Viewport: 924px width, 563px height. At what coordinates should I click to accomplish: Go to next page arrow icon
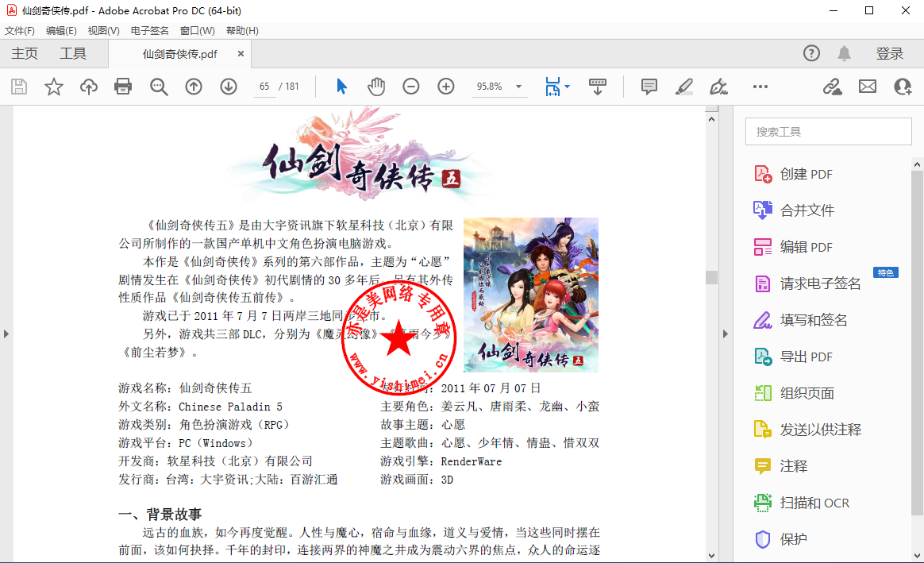(229, 87)
